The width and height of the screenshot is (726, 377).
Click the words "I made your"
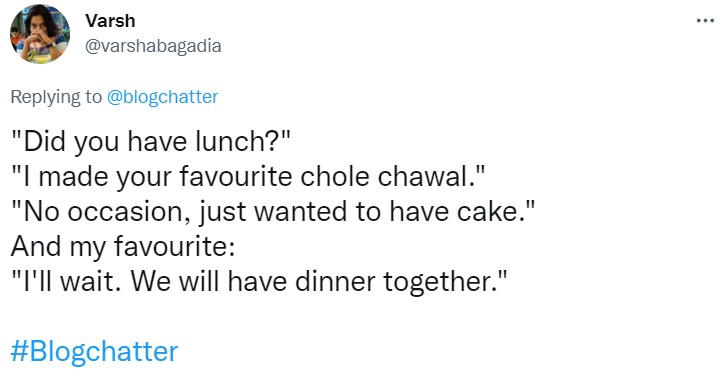(x=97, y=177)
